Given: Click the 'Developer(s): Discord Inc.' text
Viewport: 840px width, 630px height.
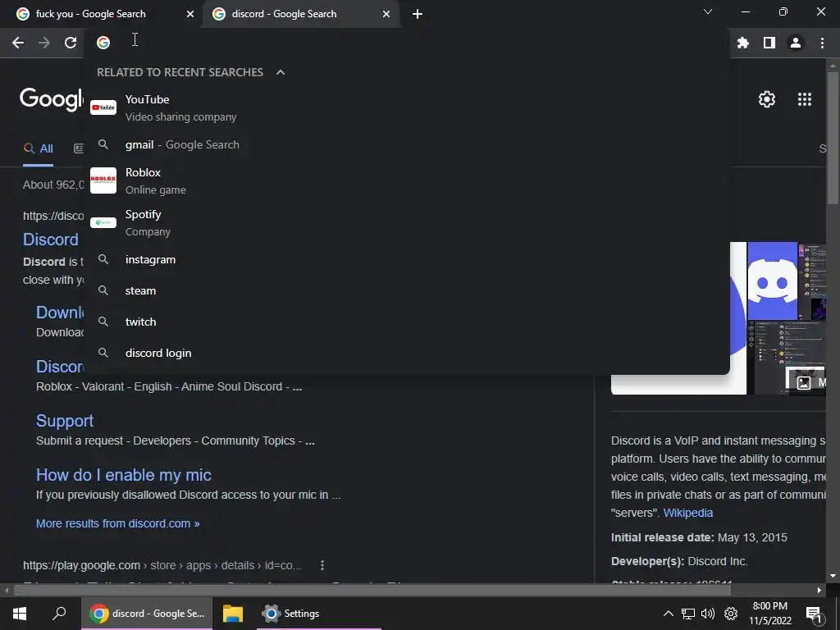Looking at the screenshot, I should 679,561.
